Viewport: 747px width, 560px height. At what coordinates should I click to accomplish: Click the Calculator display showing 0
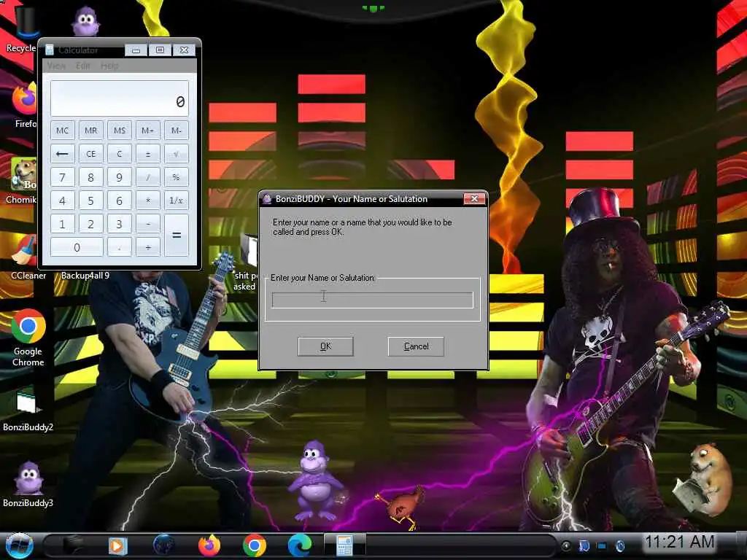coord(120,98)
